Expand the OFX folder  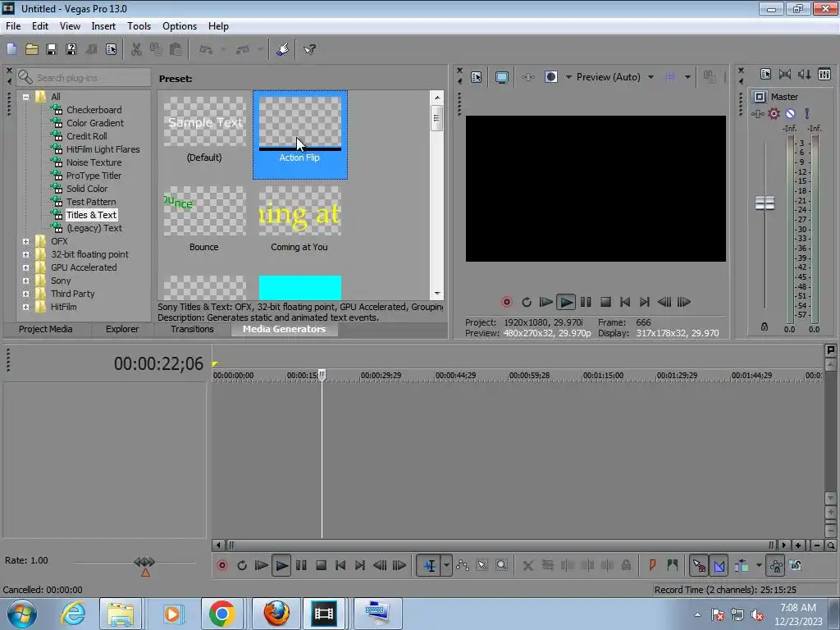(25, 242)
